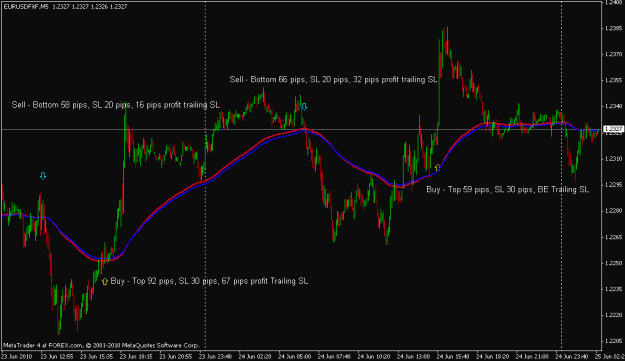
Task: Click the '24 Jun 07:40' time axis label
Action: click(x=334, y=356)
